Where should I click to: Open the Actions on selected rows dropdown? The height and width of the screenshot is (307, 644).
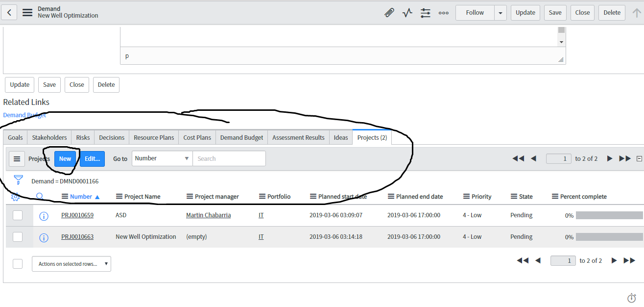71,264
